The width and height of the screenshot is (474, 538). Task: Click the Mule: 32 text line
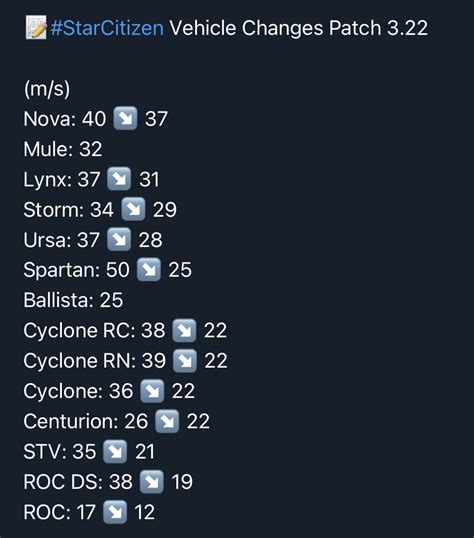pos(63,149)
